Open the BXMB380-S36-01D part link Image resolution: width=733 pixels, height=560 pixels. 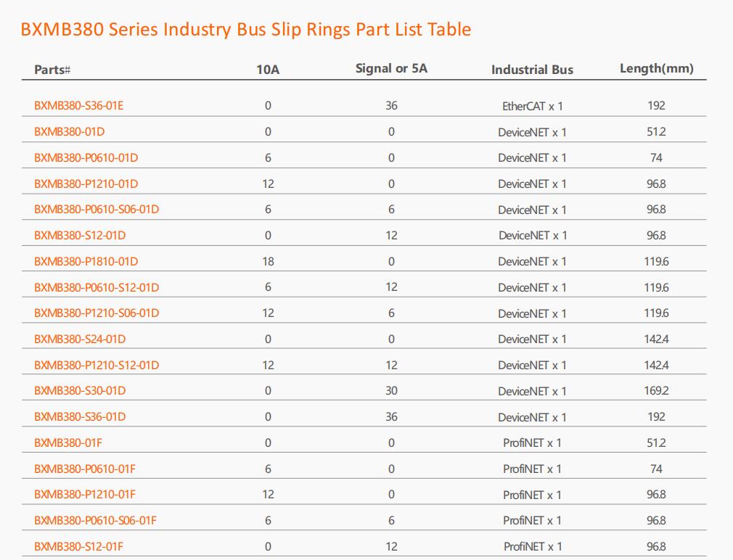[80, 416]
